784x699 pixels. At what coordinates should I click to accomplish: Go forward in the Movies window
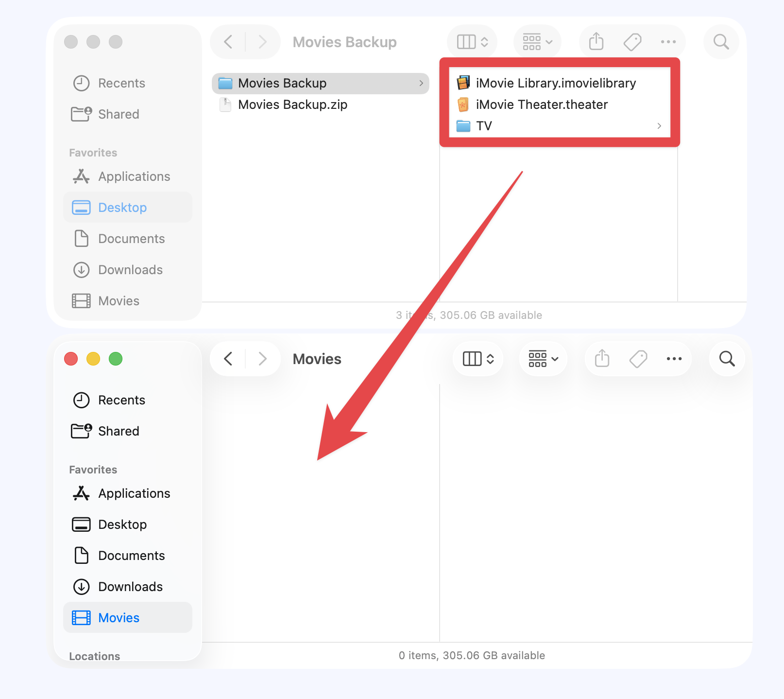262,359
